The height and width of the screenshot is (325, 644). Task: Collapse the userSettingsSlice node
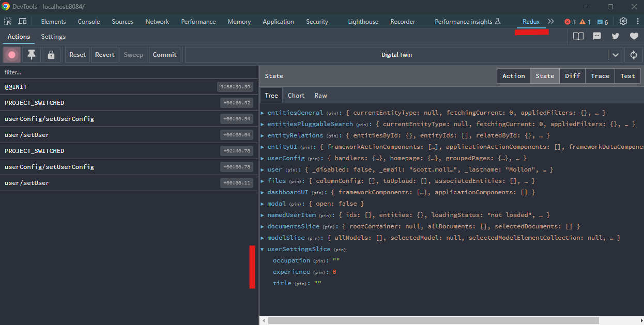pyautogui.click(x=263, y=249)
